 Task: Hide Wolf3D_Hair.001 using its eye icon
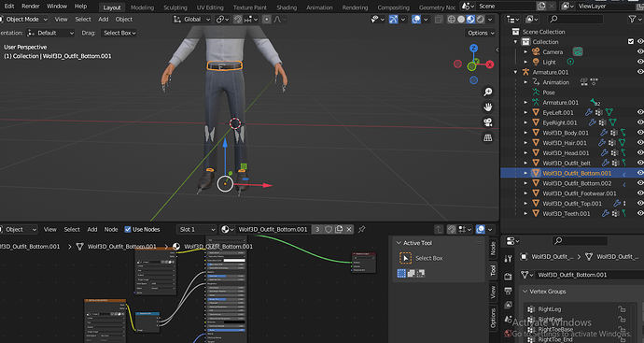[640, 143]
